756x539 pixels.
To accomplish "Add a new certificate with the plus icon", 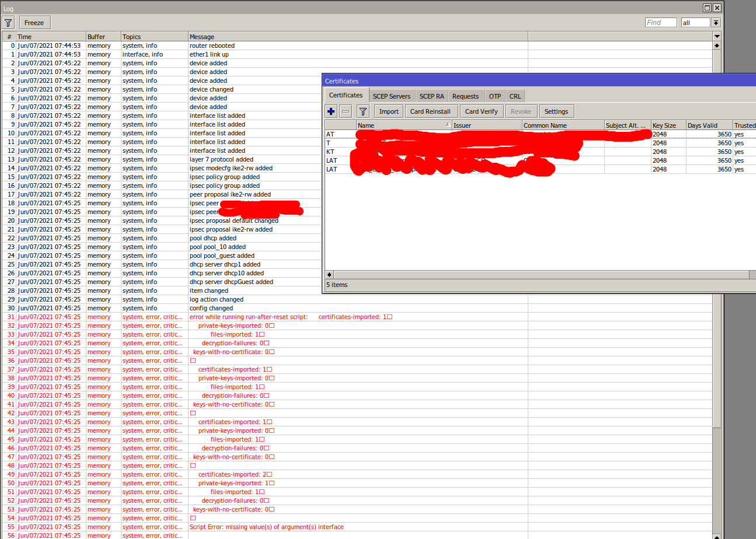I will pyautogui.click(x=330, y=111).
